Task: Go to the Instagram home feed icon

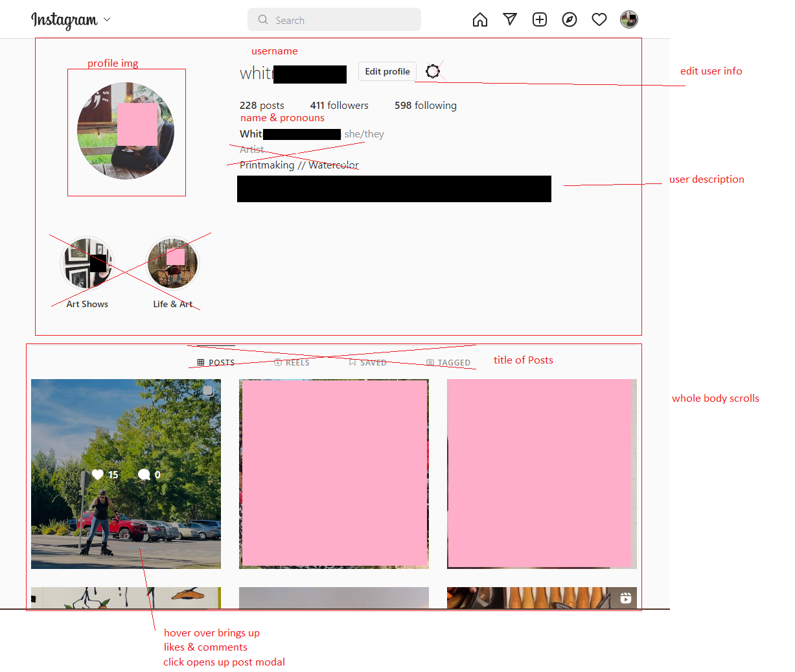Action: click(480, 20)
